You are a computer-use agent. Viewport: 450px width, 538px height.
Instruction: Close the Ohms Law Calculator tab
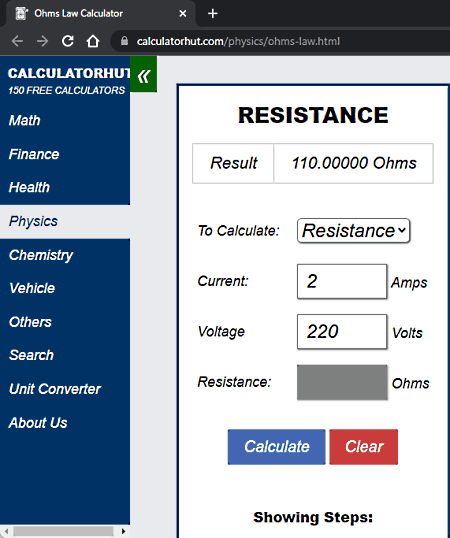183,14
